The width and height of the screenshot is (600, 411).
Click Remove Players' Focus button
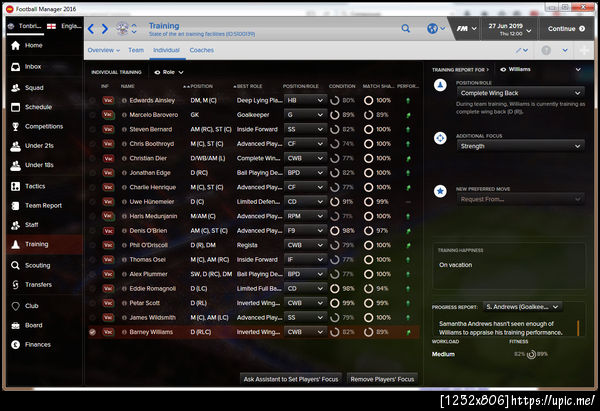pyautogui.click(x=382, y=379)
